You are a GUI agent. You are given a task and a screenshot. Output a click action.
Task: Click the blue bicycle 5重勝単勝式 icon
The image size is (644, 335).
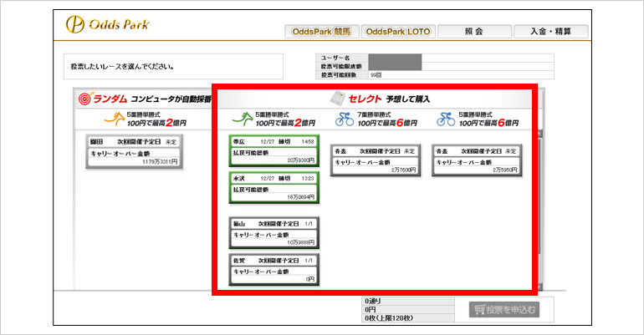tap(446, 119)
